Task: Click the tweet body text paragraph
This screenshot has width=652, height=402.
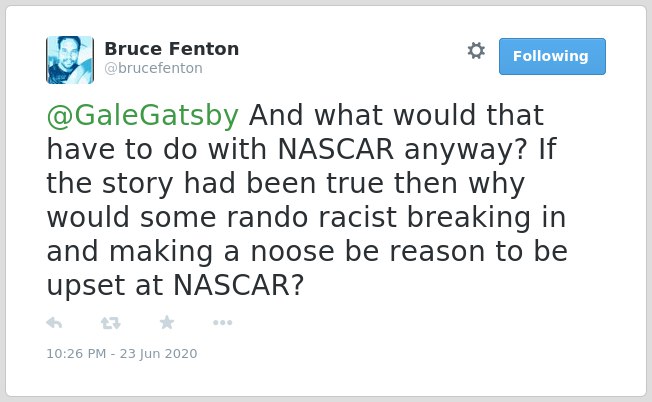Action: (x=307, y=200)
